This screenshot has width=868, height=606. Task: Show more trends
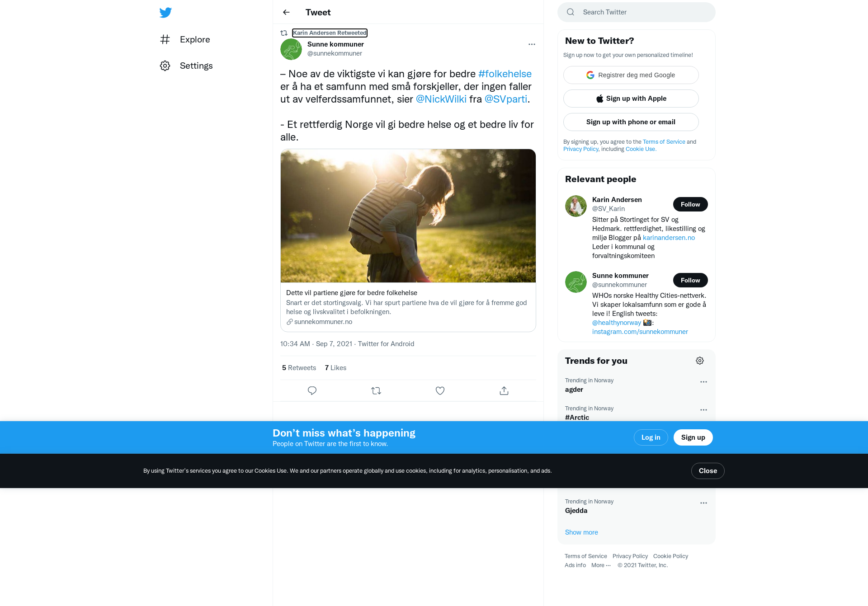point(581,532)
